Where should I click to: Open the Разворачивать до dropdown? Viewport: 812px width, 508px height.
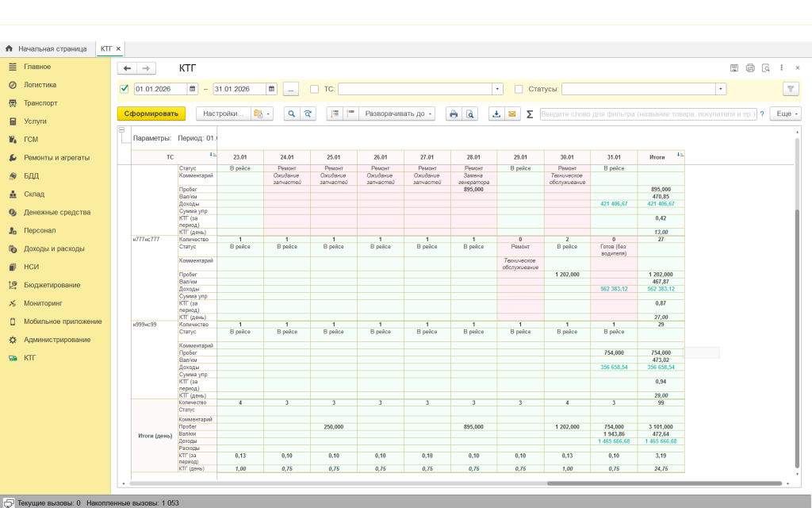398,114
